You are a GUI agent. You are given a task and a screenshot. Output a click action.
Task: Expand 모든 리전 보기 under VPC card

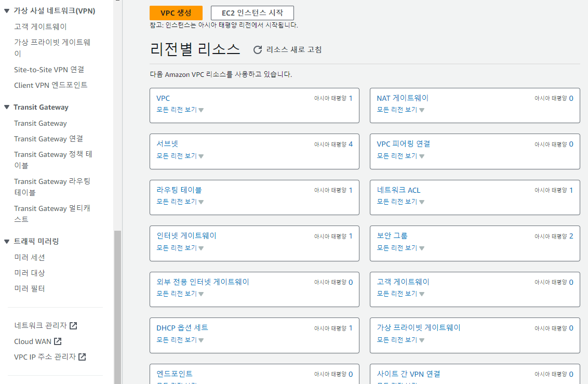click(x=180, y=110)
